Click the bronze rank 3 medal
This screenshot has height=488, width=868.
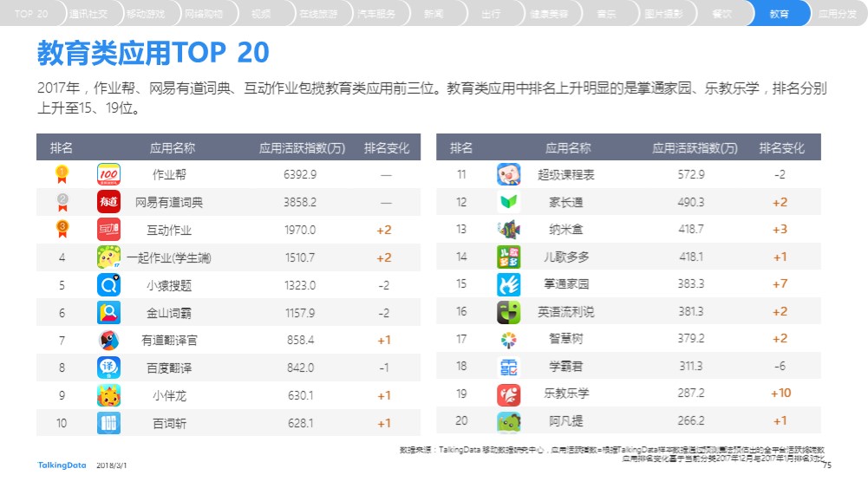pos(62,229)
